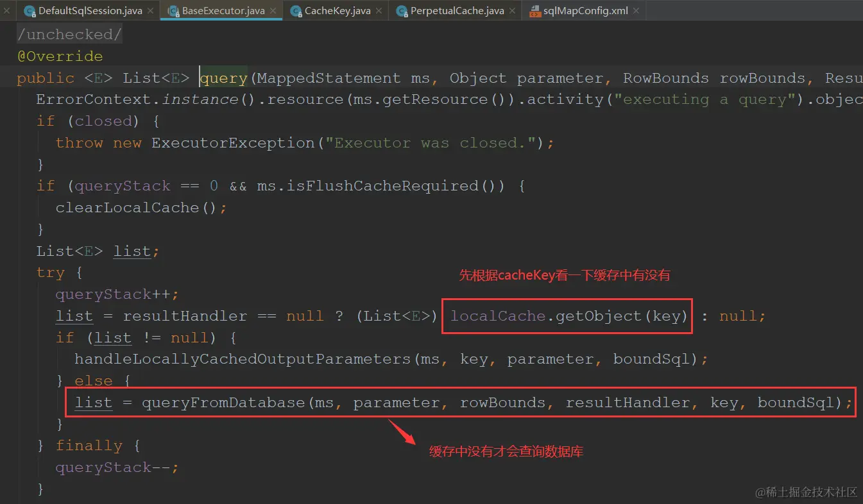Viewport: 863px width, 504px height.
Task: Click the "Executor was closed." string
Action: pyautogui.click(x=430, y=142)
